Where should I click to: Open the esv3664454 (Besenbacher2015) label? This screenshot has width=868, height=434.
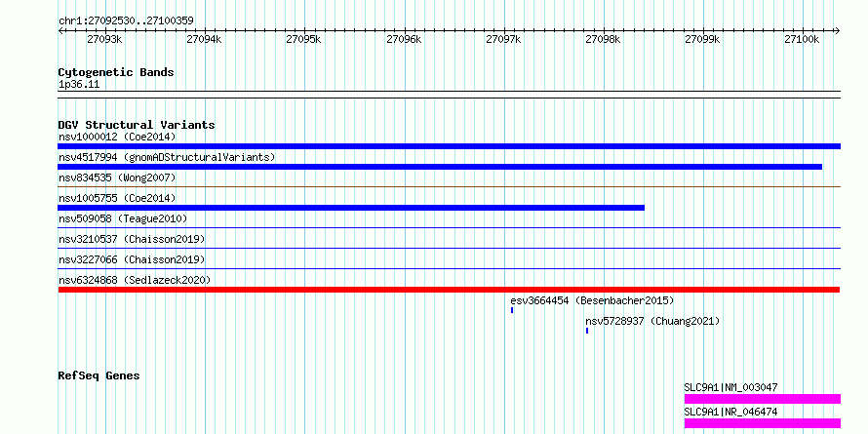[592, 300]
